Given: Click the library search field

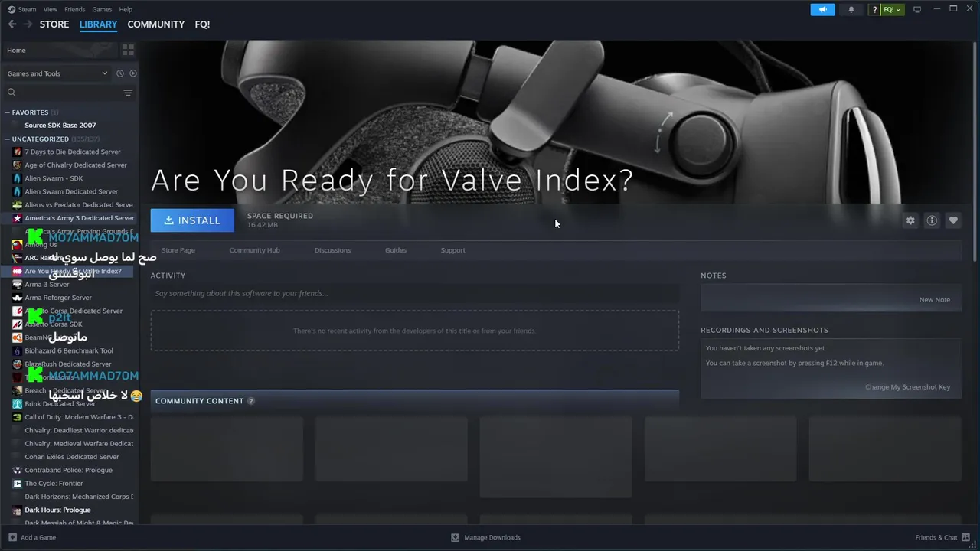Looking at the screenshot, I should 65,93.
